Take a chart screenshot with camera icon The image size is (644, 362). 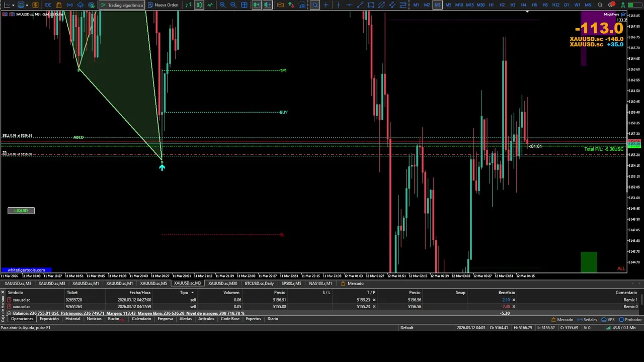(302, 5)
